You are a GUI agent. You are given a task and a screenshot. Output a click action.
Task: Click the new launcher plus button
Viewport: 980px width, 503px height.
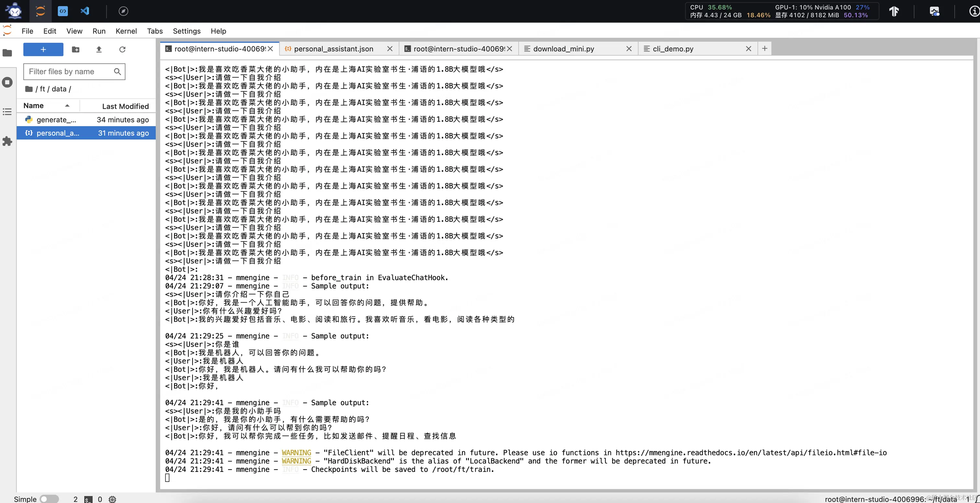tap(43, 50)
